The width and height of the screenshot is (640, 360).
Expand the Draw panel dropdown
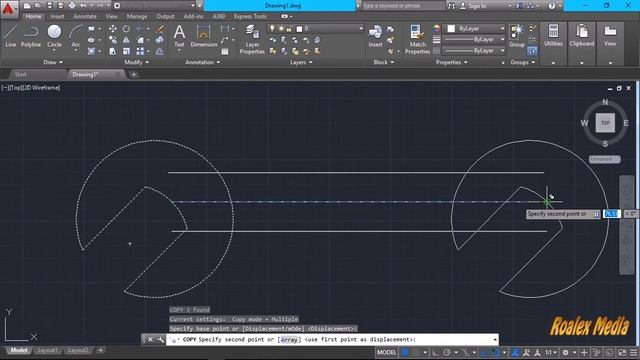point(53,62)
